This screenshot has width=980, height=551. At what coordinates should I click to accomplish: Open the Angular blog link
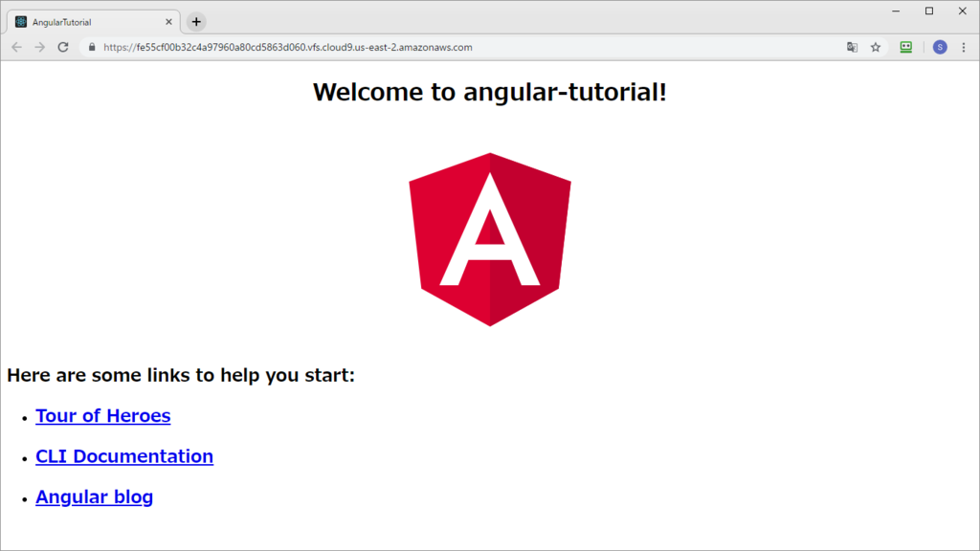coord(95,496)
